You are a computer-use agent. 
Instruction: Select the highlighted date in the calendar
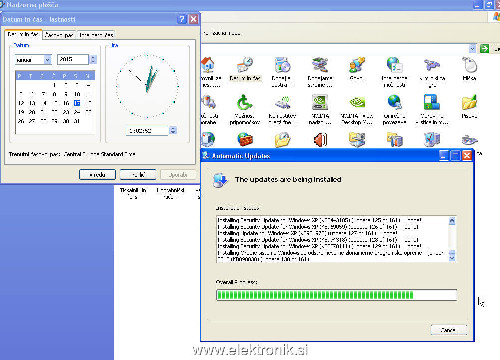(x=77, y=103)
